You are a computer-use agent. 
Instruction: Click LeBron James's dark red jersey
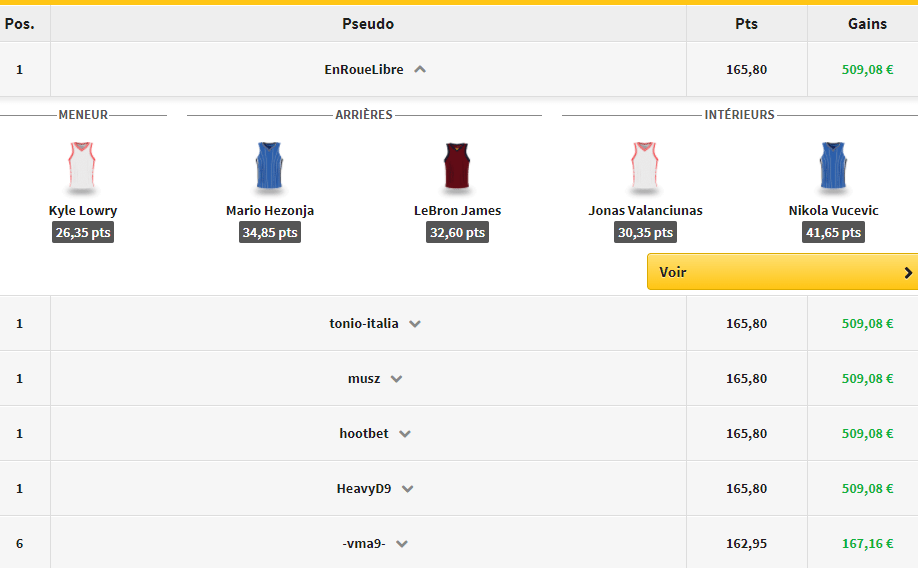[x=457, y=167]
